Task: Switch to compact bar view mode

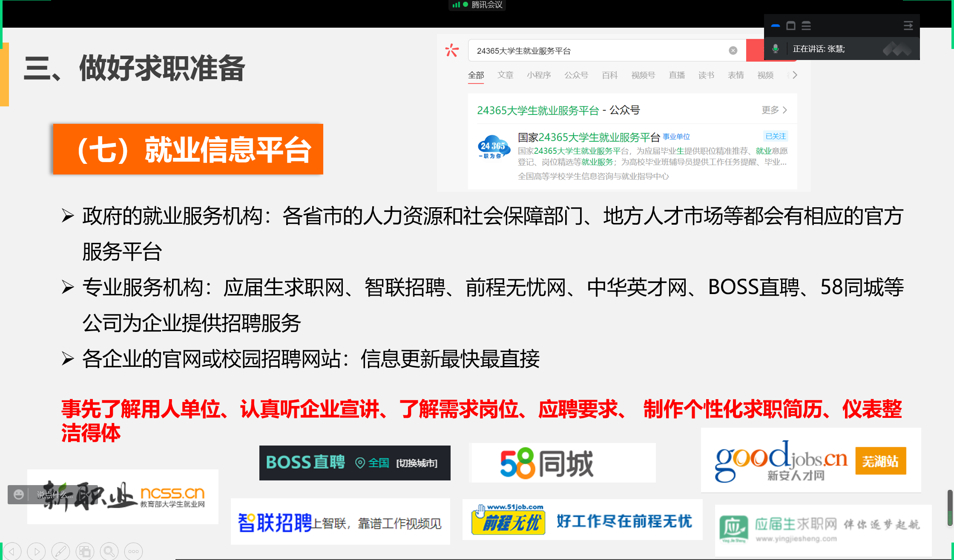Action: [x=776, y=26]
